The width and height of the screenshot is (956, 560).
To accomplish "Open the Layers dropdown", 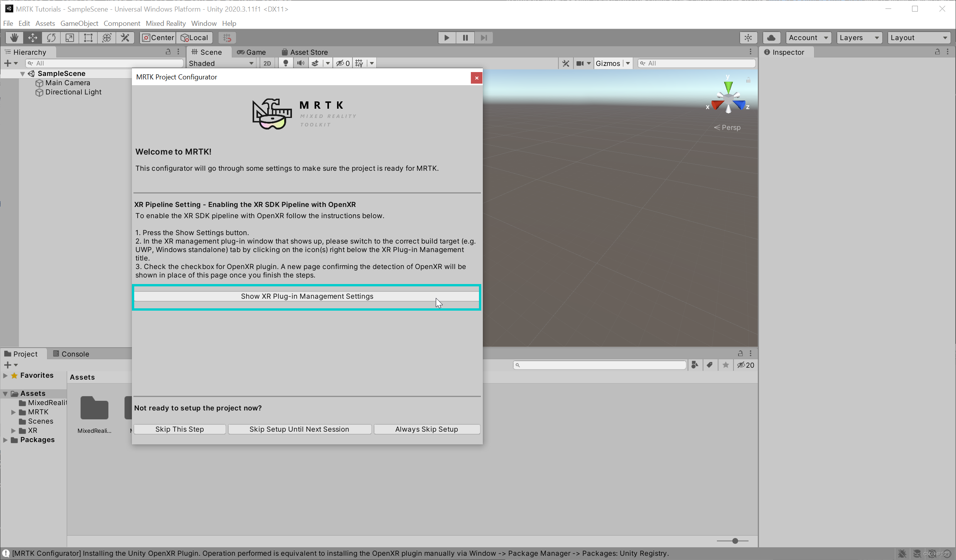I will (x=859, y=37).
